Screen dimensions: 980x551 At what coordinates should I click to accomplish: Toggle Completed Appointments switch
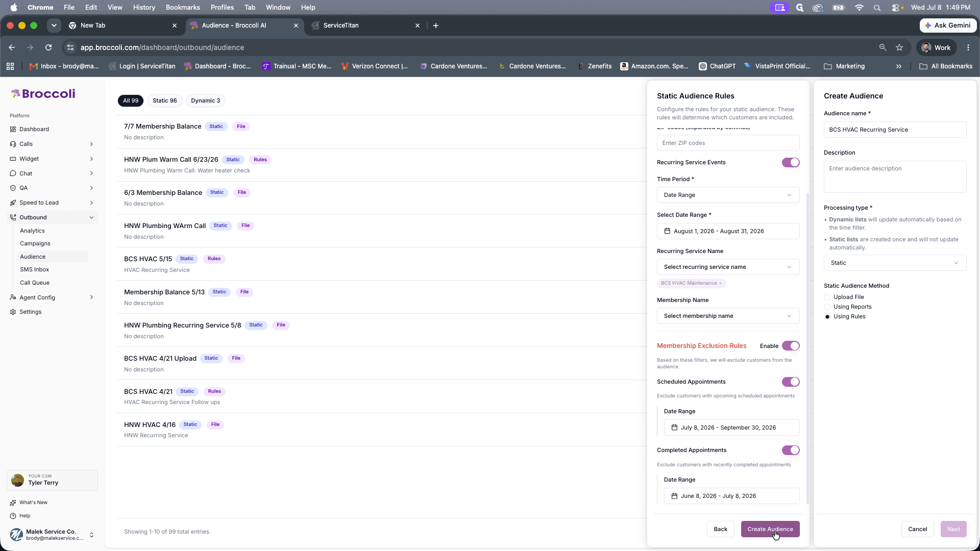[791, 450]
